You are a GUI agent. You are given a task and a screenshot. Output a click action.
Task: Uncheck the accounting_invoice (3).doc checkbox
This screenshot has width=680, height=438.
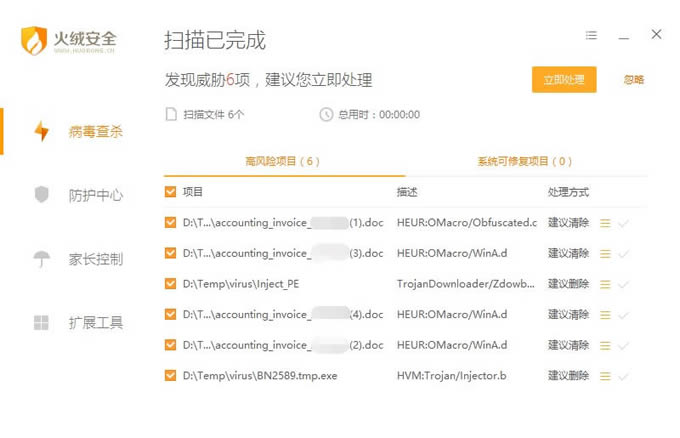[x=170, y=253]
